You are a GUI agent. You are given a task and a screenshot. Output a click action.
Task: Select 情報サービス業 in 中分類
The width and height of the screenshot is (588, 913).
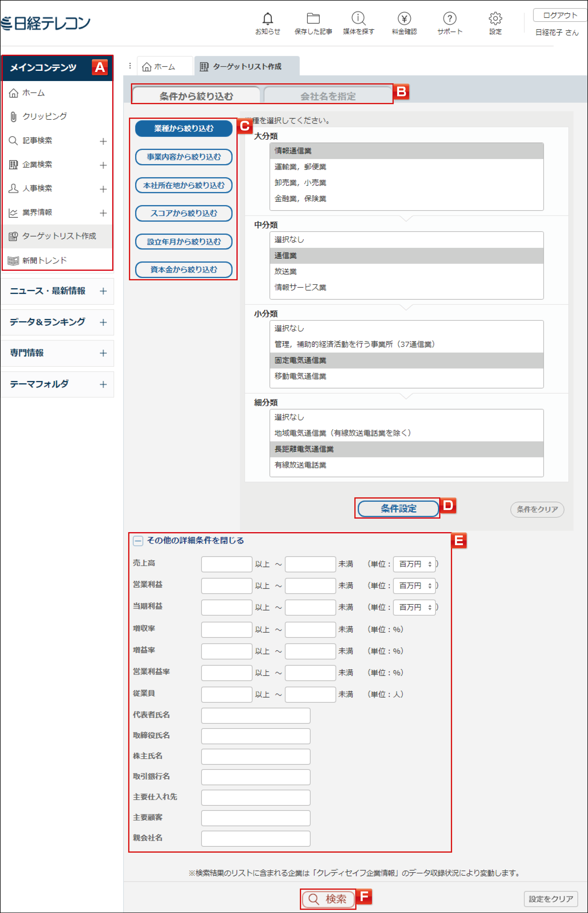(x=406, y=288)
